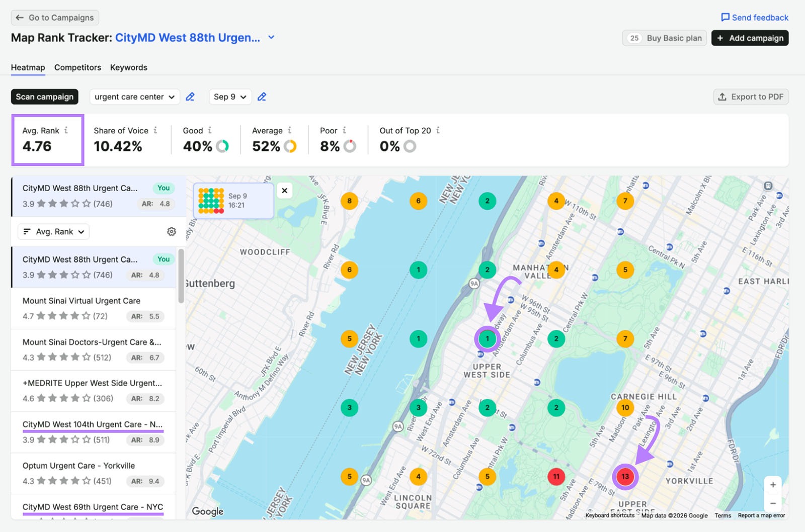Open the competitor list settings gear
The height and width of the screenshot is (532, 805).
pyautogui.click(x=172, y=231)
